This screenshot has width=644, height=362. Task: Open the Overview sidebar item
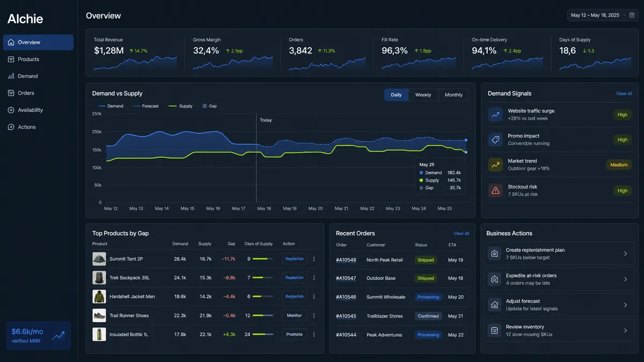38,42
